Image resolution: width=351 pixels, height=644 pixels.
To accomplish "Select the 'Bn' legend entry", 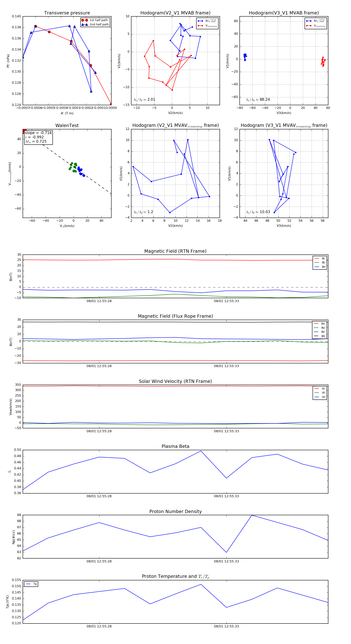I will pos(320,267).
